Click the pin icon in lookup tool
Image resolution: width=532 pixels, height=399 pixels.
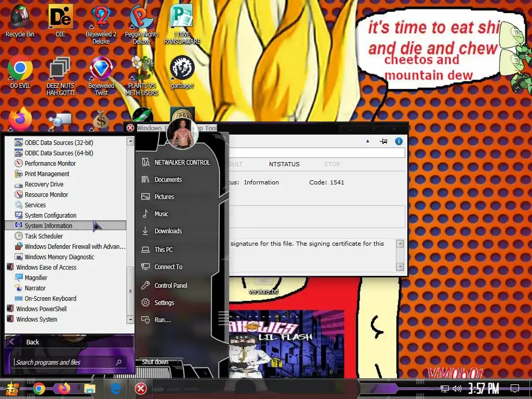click(x=383, y=141)
